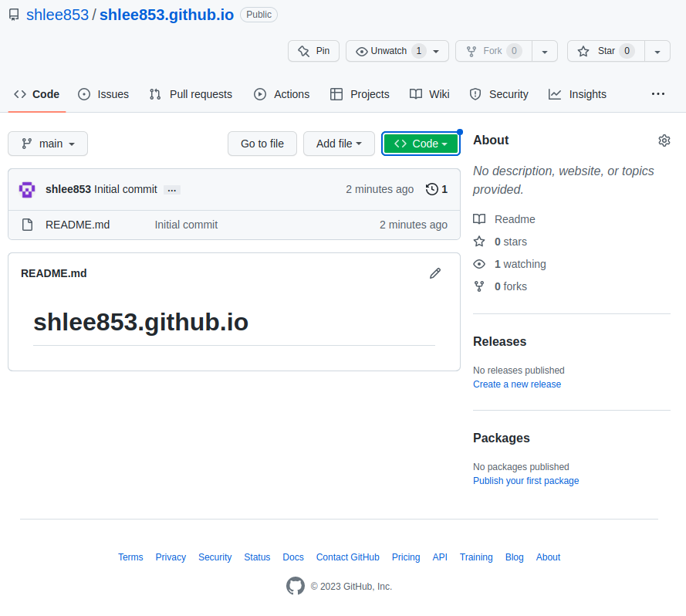Open the Projects tab
686x616 pixels.
360,94
